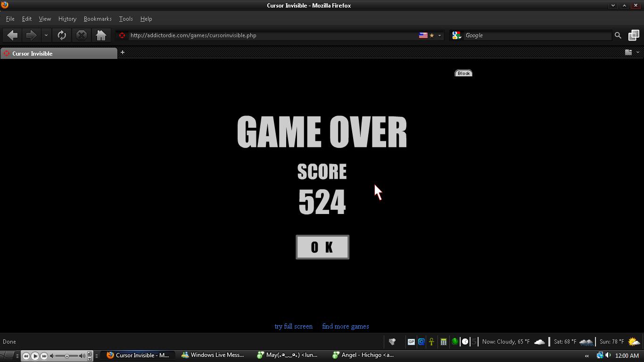The height and width of the screenshot is (362, 644).
Task: Adjust the media player volume slider
Action: coord(67,356)
